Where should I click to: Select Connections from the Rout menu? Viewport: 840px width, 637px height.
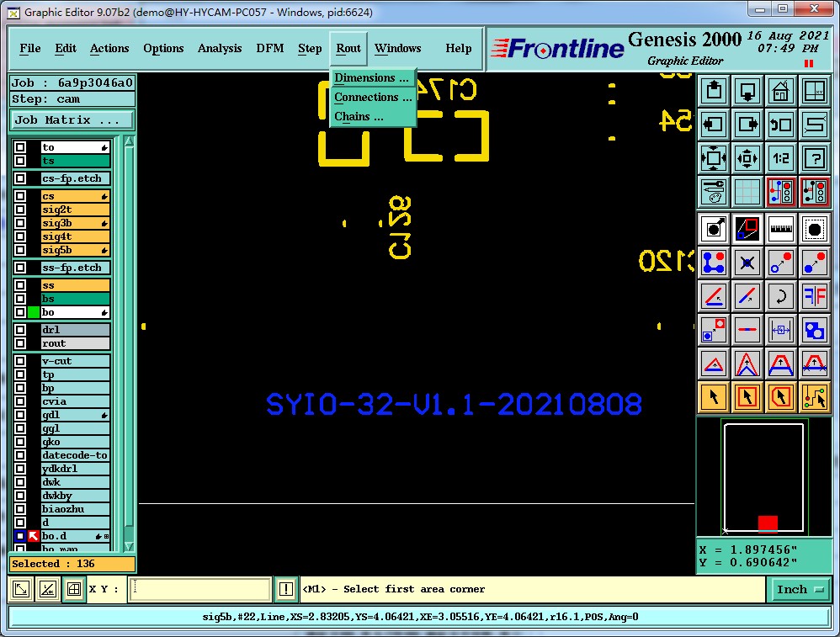[x=373, y=97]
